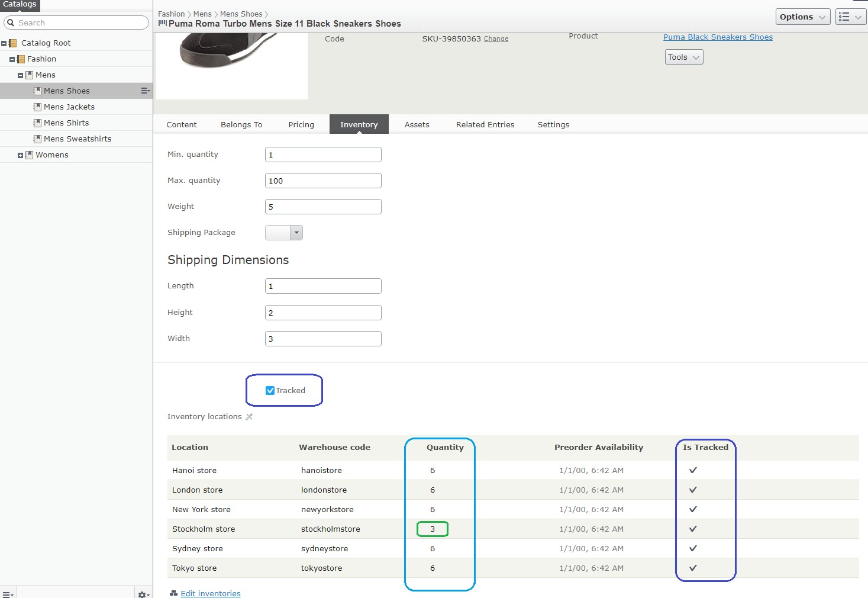Click the list menu icon at bottom-left
868x598 pixels.
pos(8,594)
